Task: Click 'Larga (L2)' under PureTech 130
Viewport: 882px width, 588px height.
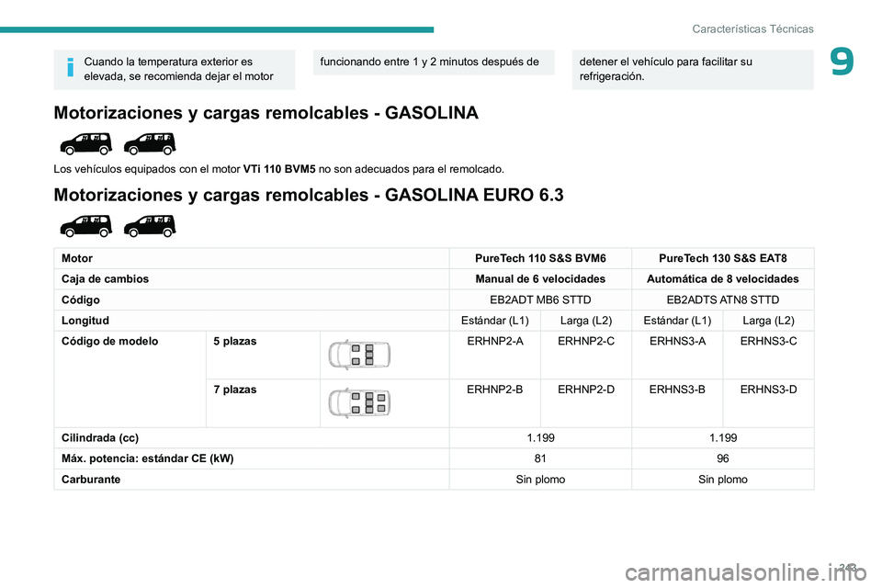Action: click(768, 321)
